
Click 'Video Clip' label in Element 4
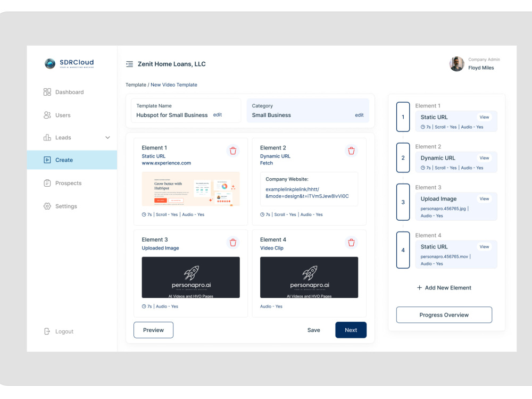point(272,248)
